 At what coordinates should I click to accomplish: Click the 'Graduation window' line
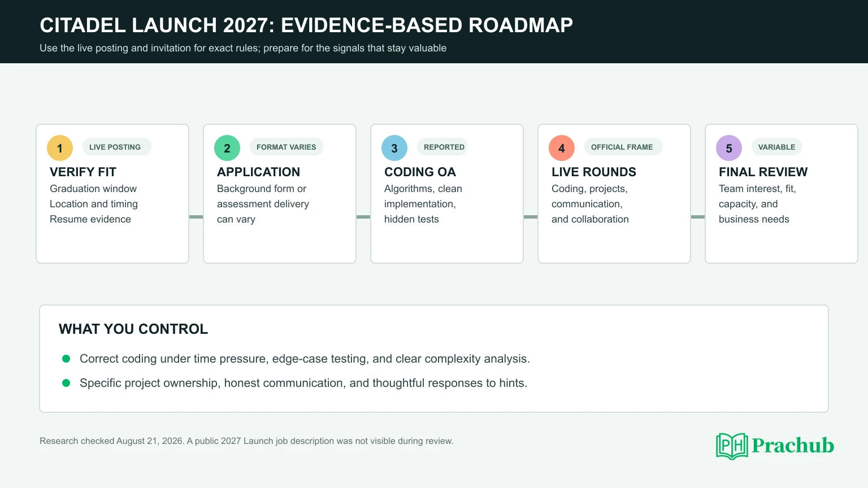(x=93, y=189)
